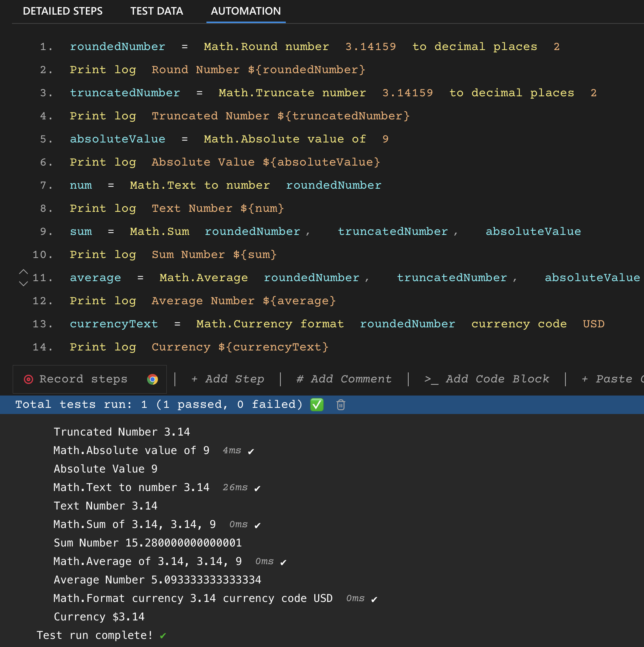Click the USD currency code value
Screen dimensions: 644x647
(x=593, y=324)
